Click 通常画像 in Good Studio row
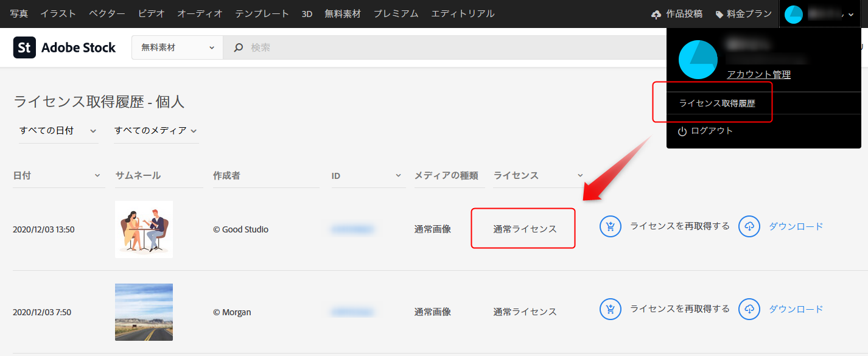The width and height of the screenshot is (868, 356). coord(433,229)
